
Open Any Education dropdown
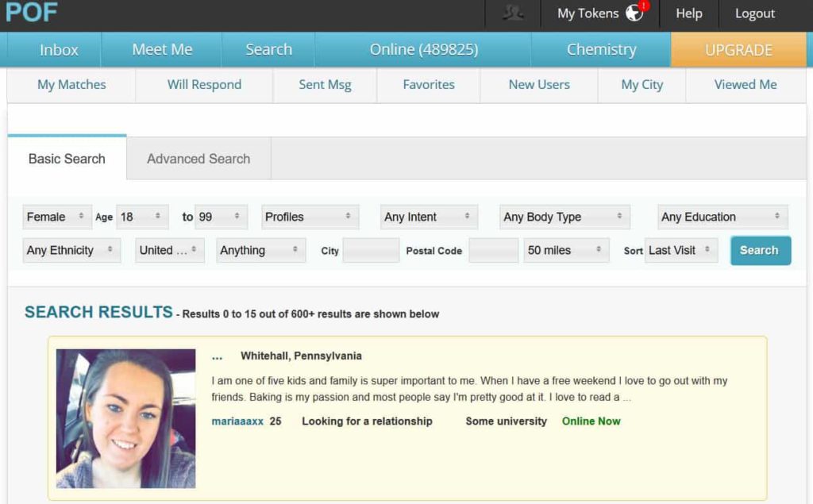pos(722,217)
